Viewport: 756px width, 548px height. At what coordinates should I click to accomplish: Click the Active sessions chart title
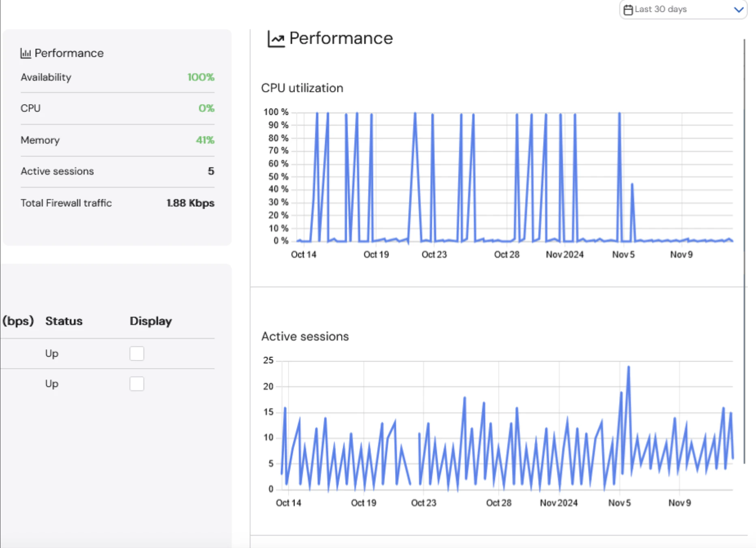tap(305, 336)
